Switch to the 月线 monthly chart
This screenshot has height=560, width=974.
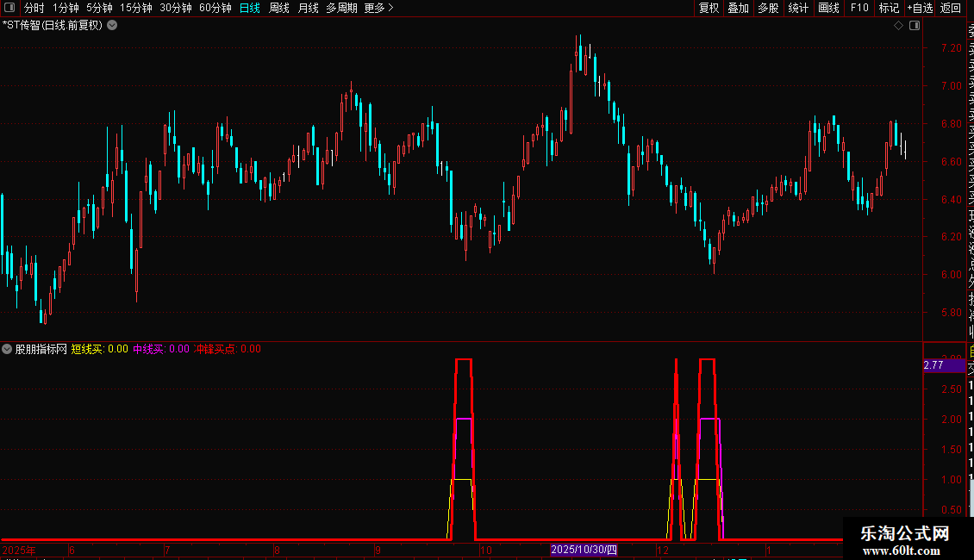coord(308,8)
